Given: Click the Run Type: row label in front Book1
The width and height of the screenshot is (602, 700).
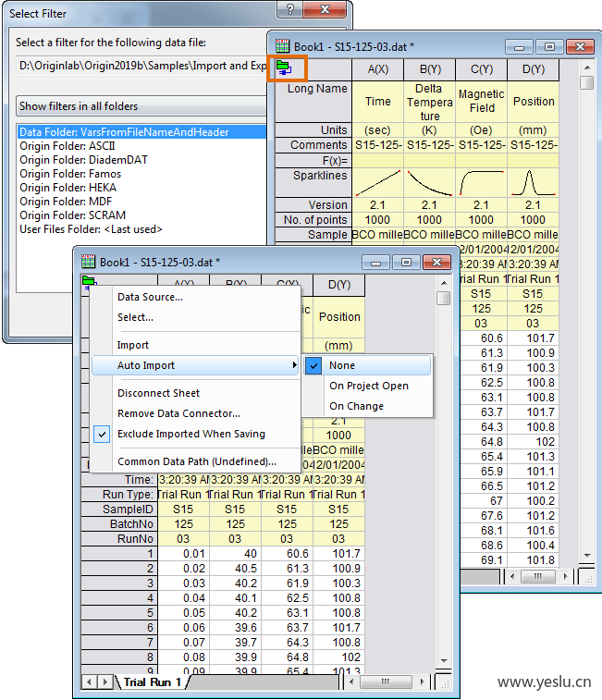Looking at the screenshot, I should tap(118, 494).
